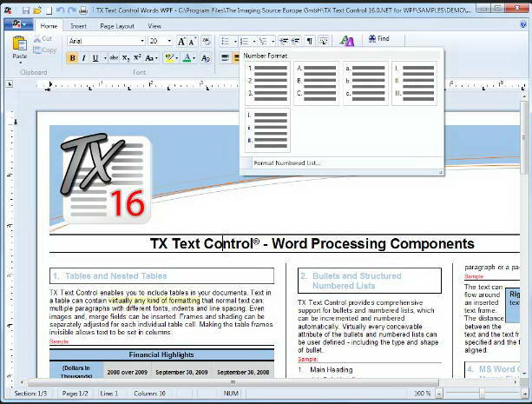Select the 1. 2. 3. number format
Screen dimensions: 532x404
click(267, 83)
